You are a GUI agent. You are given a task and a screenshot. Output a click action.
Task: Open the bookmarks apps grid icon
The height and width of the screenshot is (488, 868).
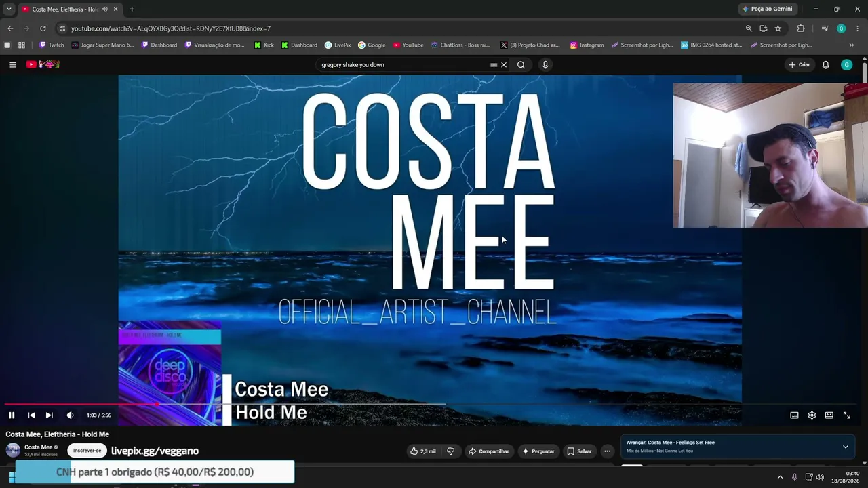pyautogui.click(x=22, y=45)
